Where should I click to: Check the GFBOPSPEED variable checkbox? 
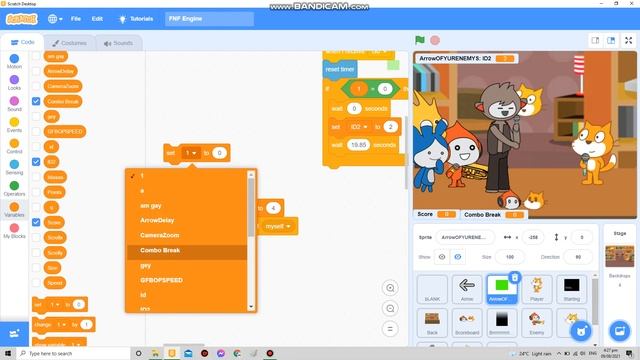click(x=36, y=131)
